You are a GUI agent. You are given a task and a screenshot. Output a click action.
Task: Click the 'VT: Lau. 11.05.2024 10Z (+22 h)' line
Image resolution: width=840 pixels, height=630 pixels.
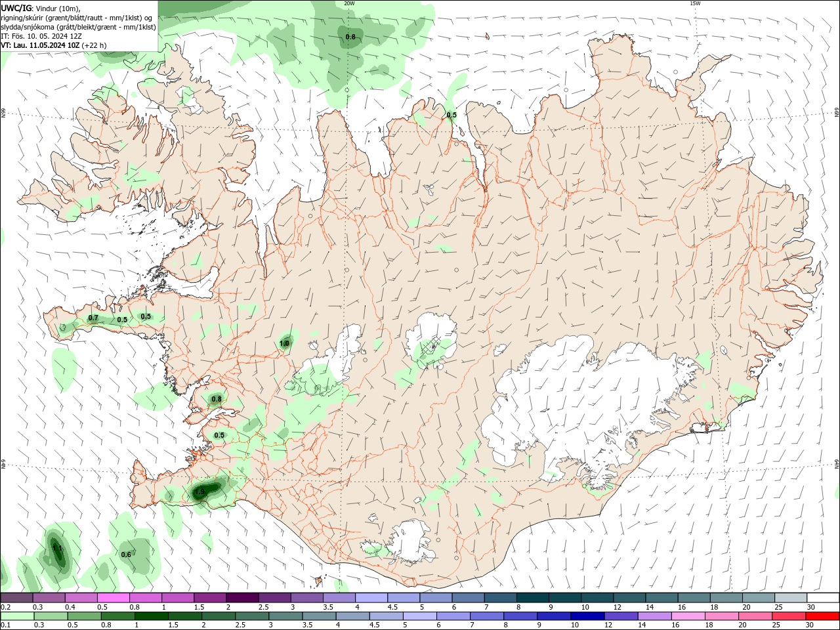coord(54,45)
